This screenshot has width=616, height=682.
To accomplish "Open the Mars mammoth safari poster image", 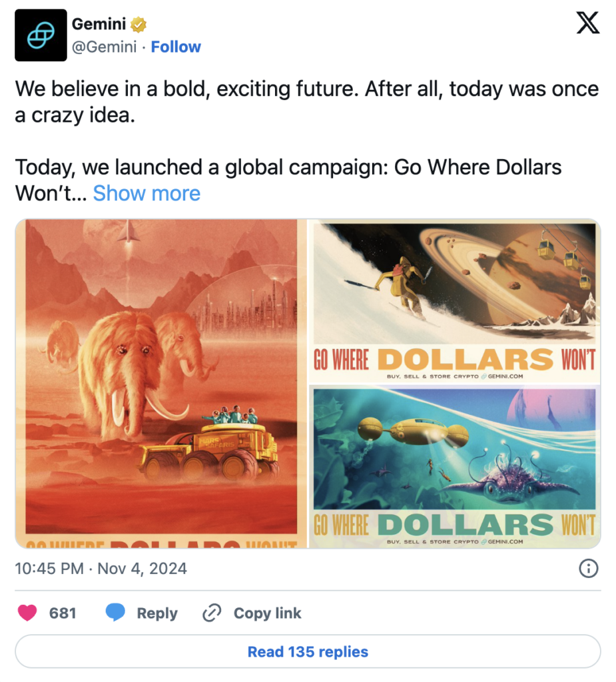I will (161, 383).
